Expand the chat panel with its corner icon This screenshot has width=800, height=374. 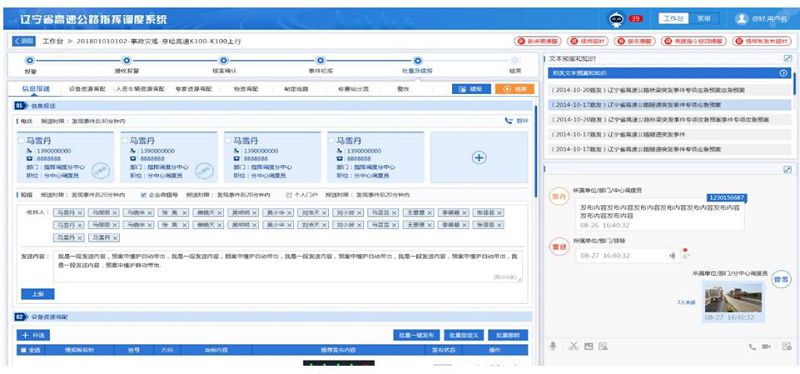pyautogui.click(x=788, y=169)
